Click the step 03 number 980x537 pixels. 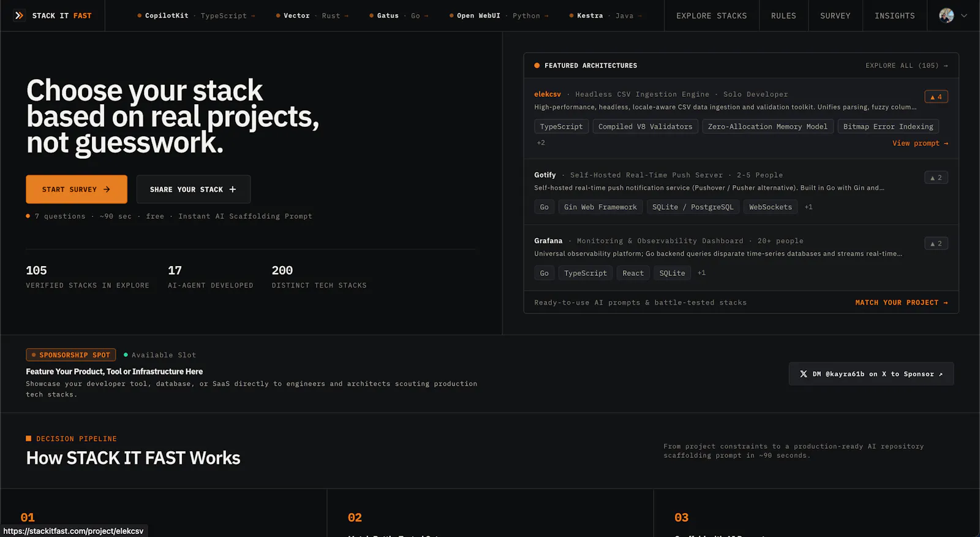click(681, 517)
